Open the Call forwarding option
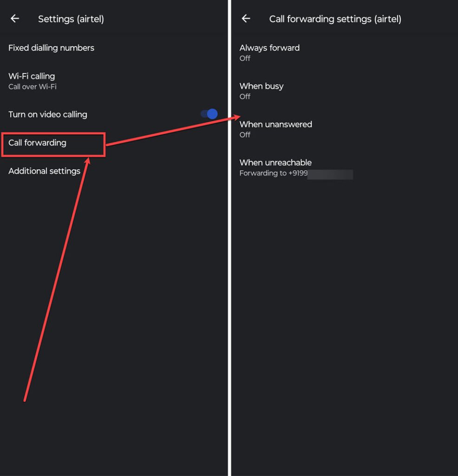The width and height of the screenshot is (458, 476). [37, 143]
